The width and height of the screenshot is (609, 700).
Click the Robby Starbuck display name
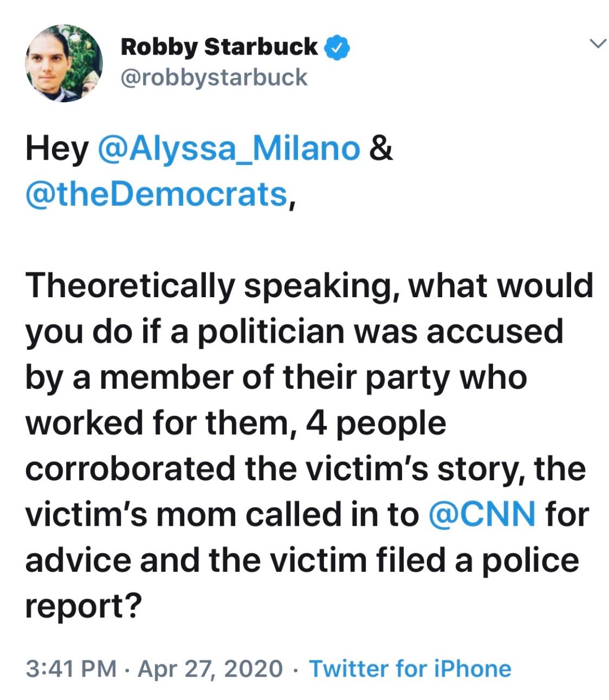(x=219, y=47)
